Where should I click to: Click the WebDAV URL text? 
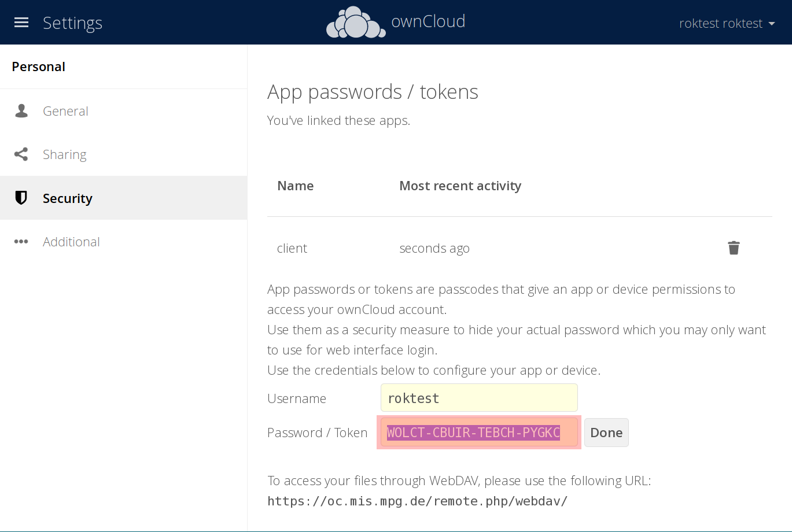(x=418, y=501)
